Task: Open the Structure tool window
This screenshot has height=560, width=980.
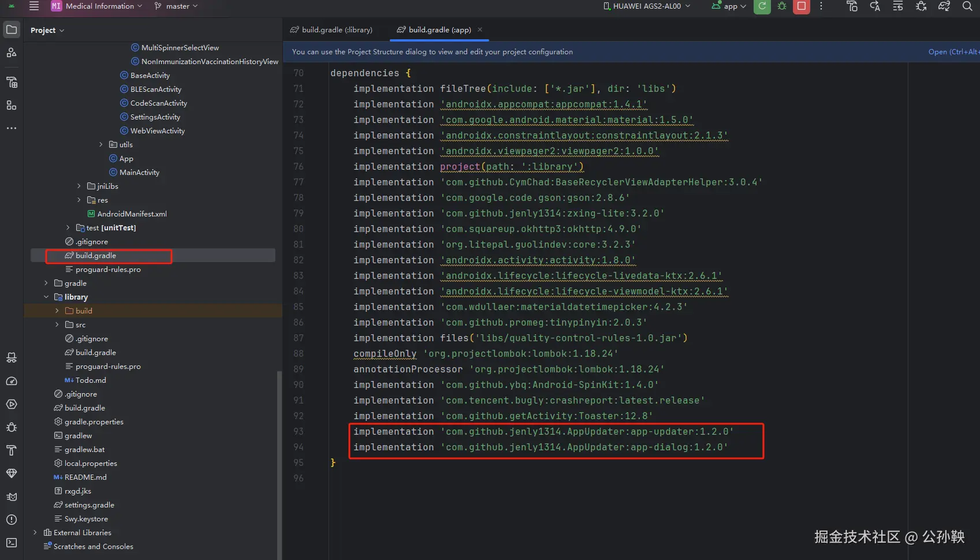Action: 12,105
